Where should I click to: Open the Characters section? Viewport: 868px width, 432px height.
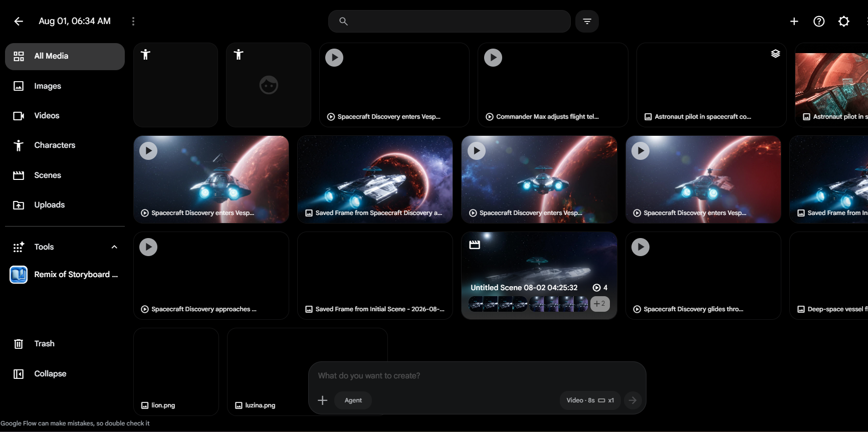point(65,145)
